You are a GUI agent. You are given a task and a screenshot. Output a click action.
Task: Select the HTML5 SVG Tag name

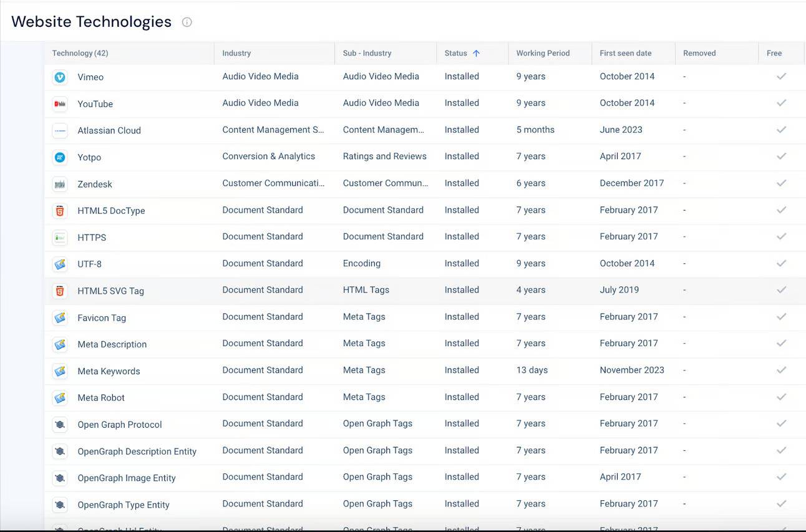click(x=110, y=291)
